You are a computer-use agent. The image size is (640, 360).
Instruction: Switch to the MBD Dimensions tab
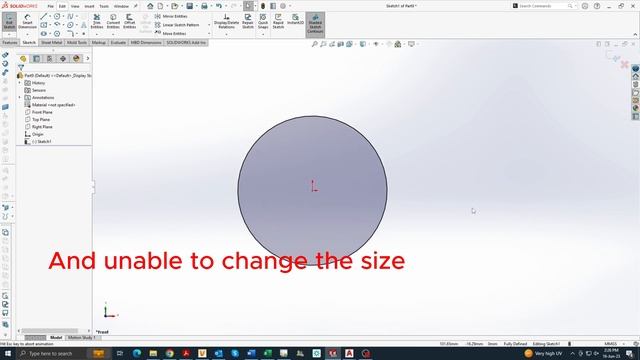coord(146,42)
